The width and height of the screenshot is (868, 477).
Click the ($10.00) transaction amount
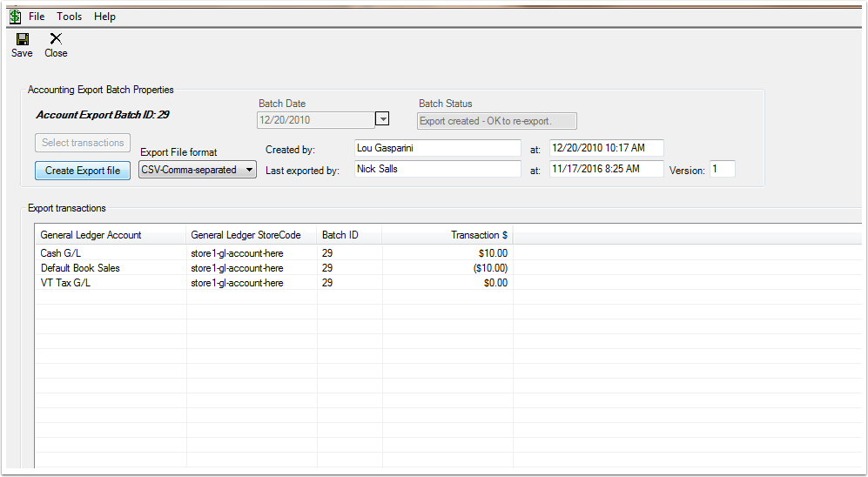[x=490, y=268]
